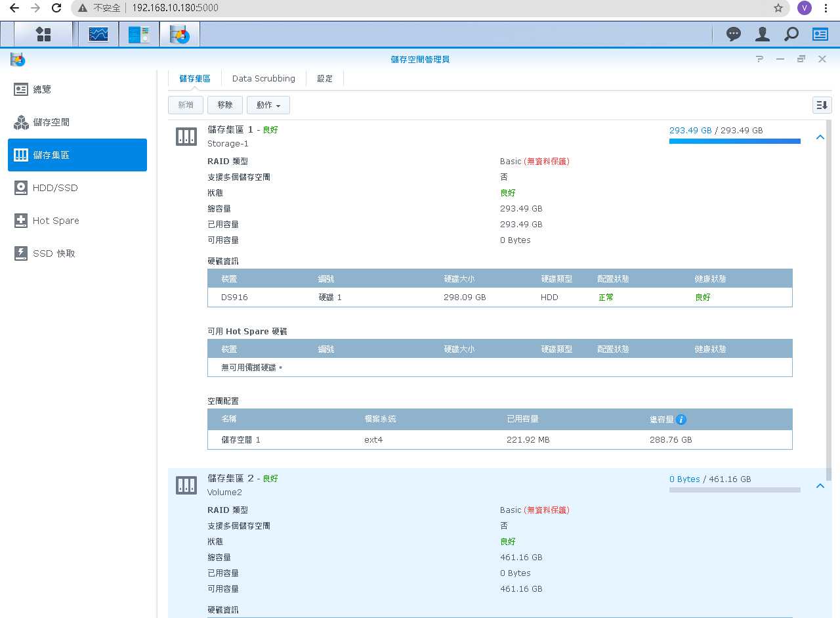Click the DSM search magnifier icon
Viewport: 840px width, 618px height.
coord(791,34)
